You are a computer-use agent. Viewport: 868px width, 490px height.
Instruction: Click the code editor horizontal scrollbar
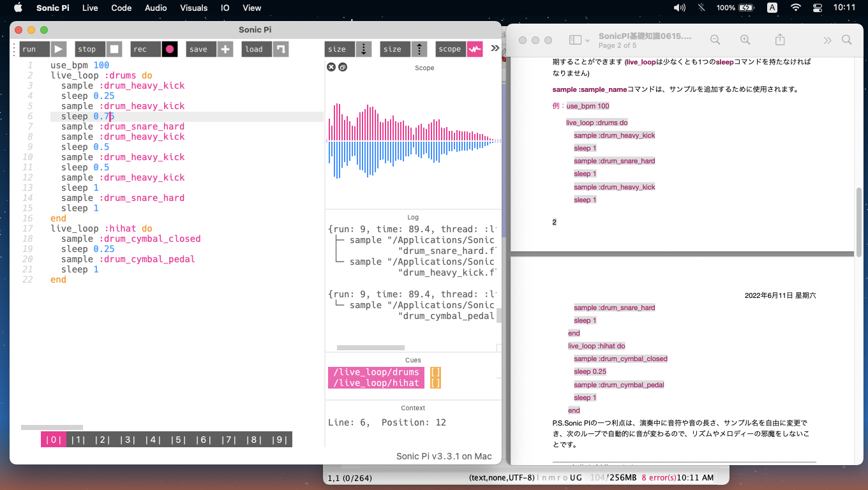pos(52,427)
